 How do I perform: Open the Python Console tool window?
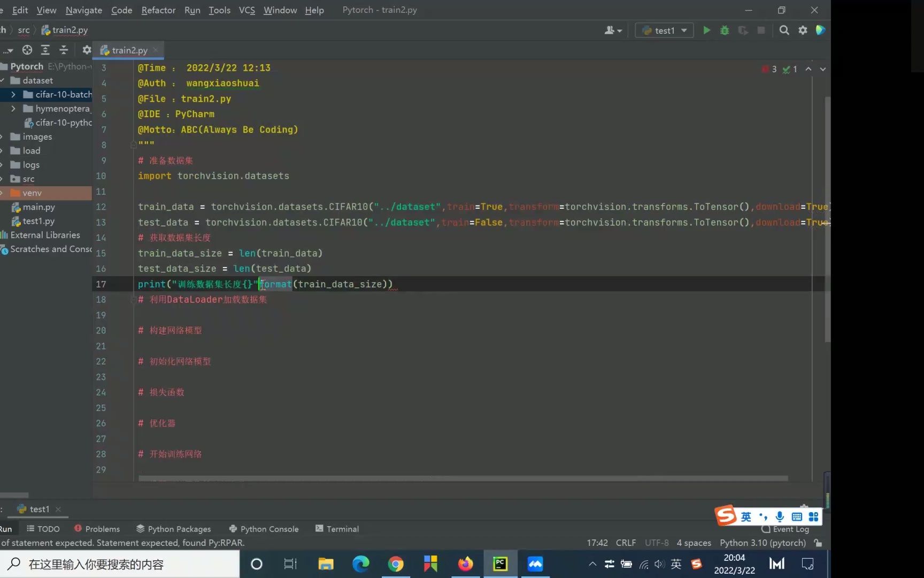click(264, 529)
